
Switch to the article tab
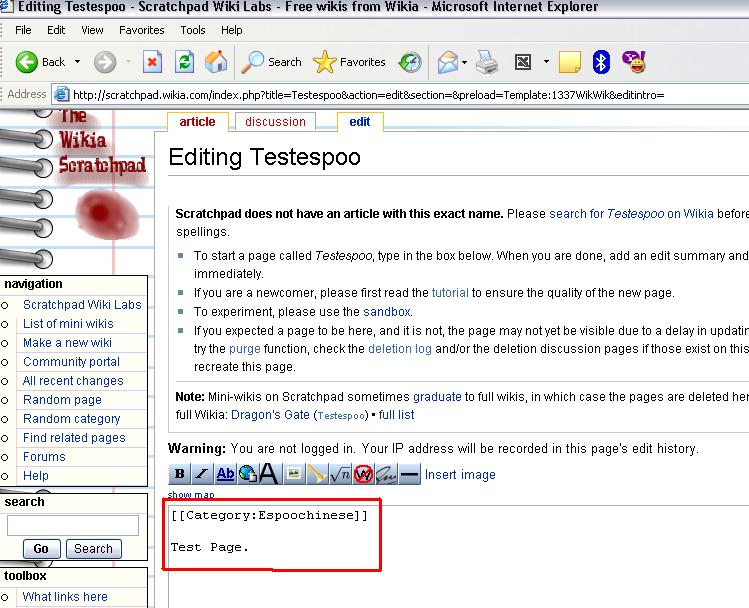197,122
